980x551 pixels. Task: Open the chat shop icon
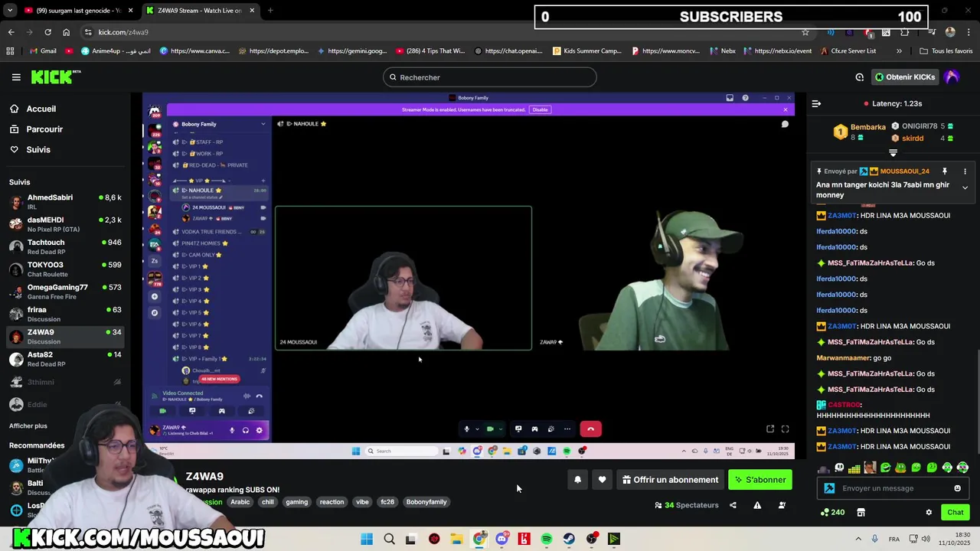(x=861, y=512)
